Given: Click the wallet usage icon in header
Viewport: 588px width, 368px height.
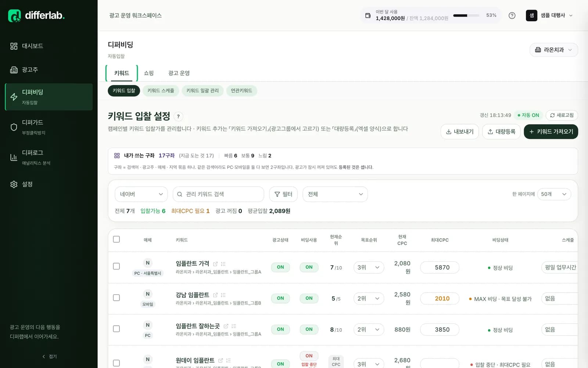Looking at the screenshot, I should coord(368,15).
